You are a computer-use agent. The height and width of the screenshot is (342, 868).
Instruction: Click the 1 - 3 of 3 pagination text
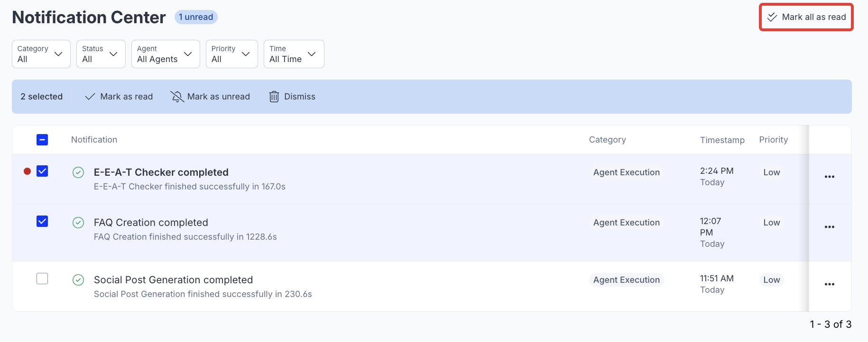click(x=831, y=324)
